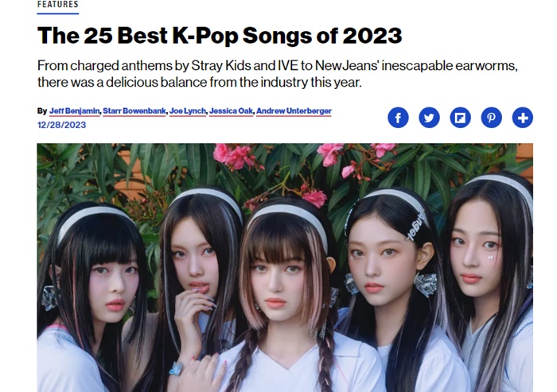557x392 pixels.
Task: Share the article on Facebook
Action: [x=398, y=118]
